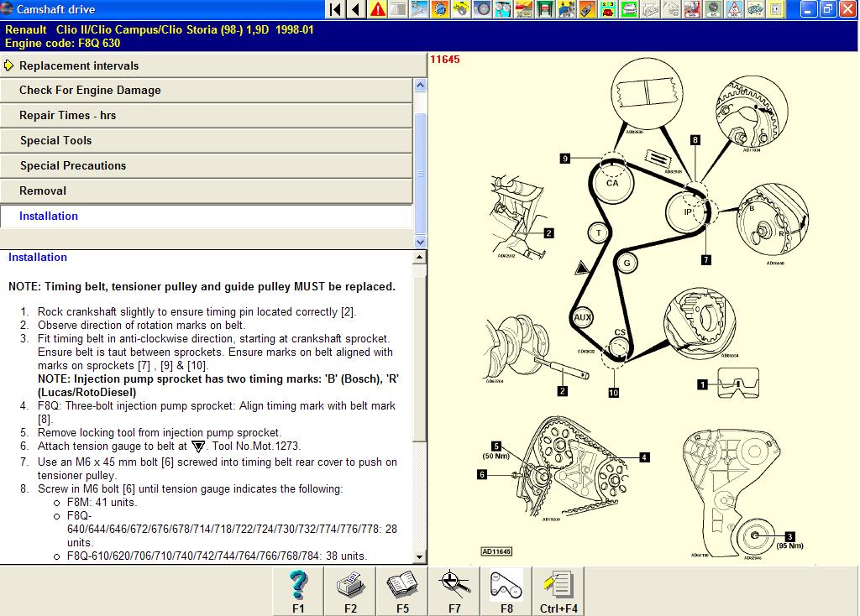Show belt diagram with F8 icon

point(506,591)
